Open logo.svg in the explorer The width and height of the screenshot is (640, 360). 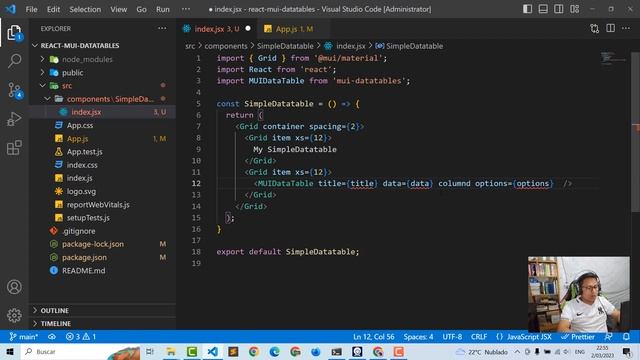click(x=102, y=191)
